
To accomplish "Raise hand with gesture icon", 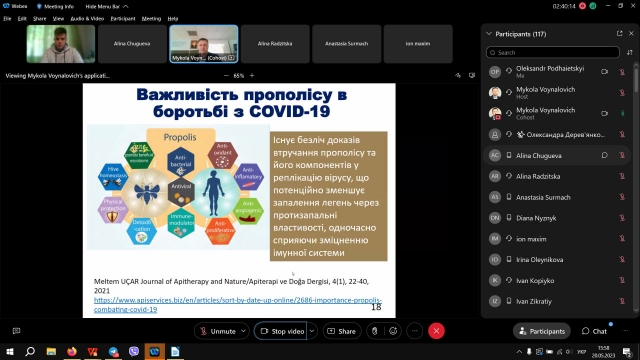I will tap(375, 331).
